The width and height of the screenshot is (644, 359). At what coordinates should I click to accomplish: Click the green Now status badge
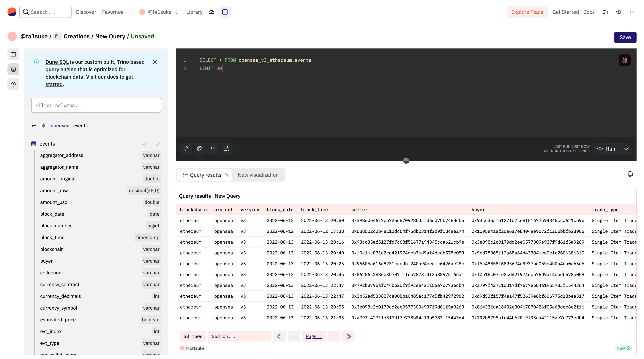coord(624,348)
